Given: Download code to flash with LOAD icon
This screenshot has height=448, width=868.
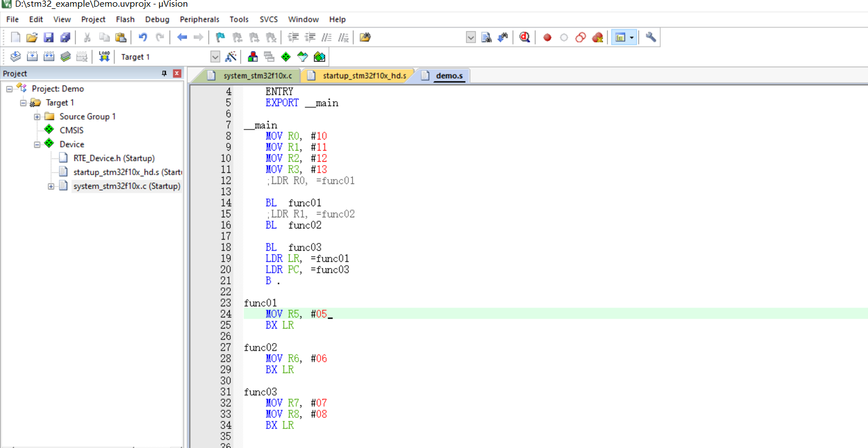Looking at the screenshot, I should (104, 57).
